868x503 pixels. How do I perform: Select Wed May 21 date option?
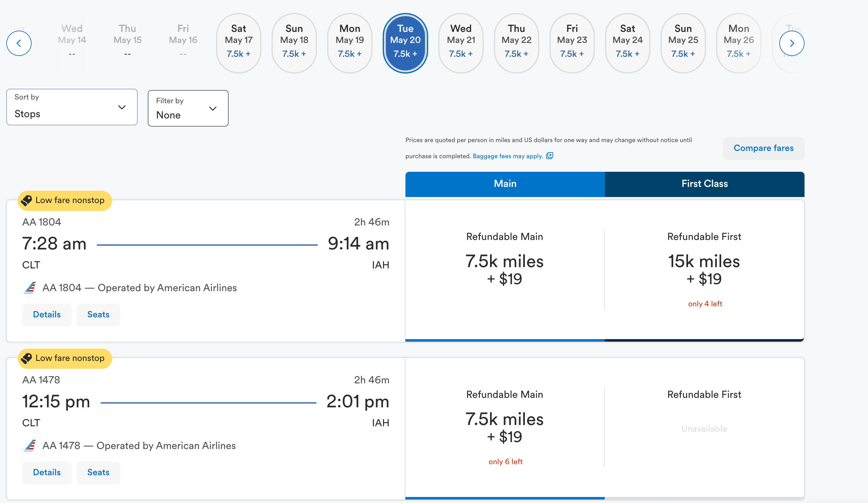point(460,43)
